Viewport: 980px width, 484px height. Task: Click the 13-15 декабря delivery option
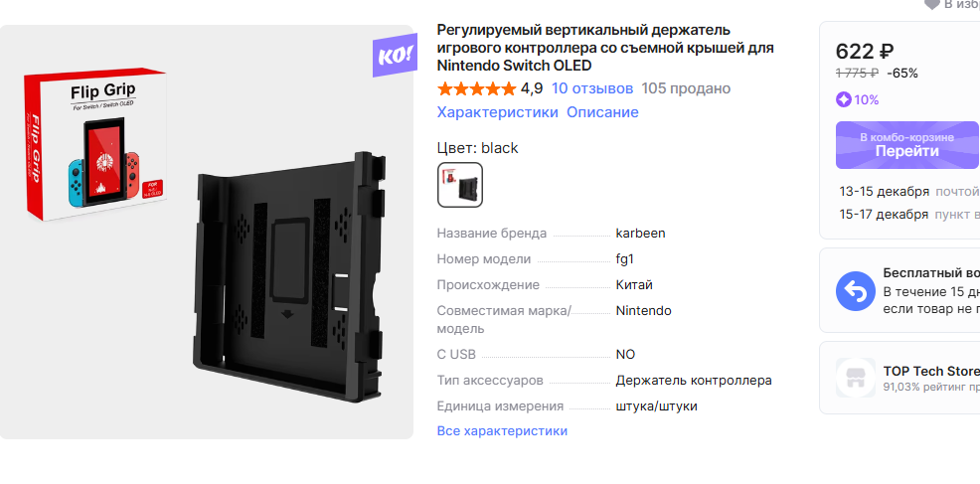pos(908,192)
